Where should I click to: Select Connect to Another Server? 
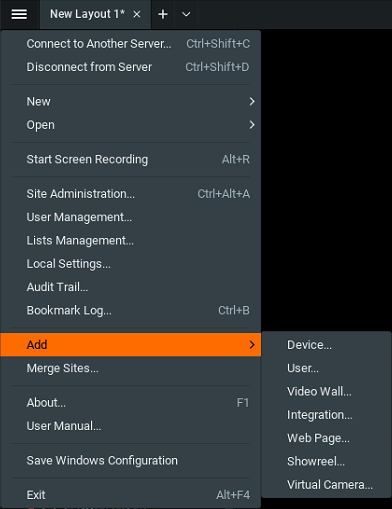(131, 44)
